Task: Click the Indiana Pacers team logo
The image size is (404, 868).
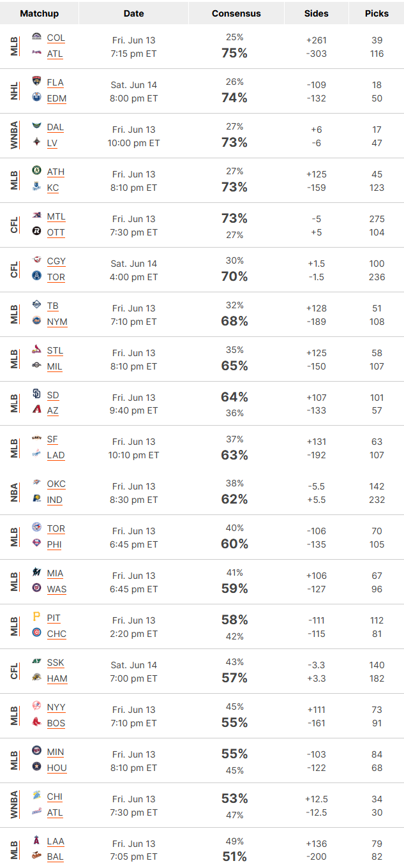Action: click(36, 499)
